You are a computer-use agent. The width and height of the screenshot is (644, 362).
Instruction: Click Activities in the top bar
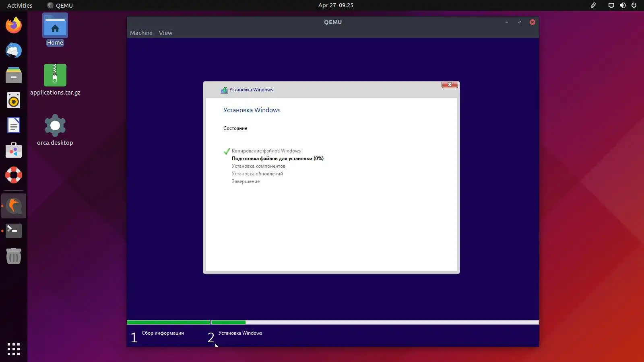[x=20, y=5]
